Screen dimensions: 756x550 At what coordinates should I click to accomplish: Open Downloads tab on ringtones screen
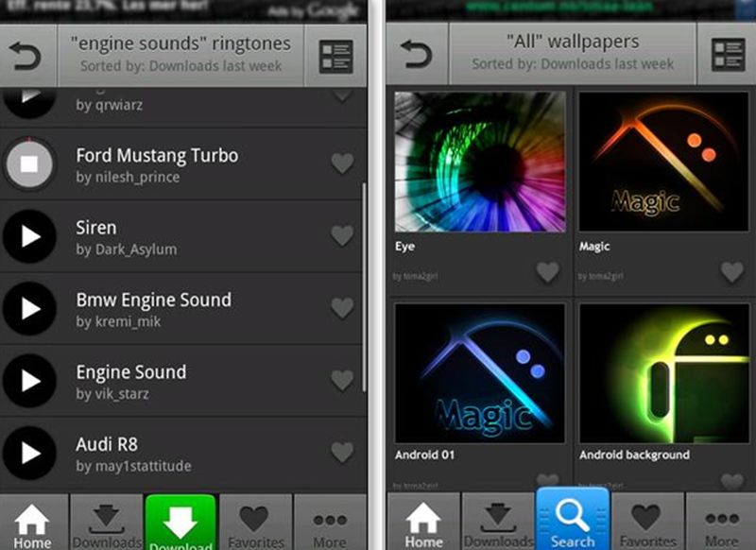pyautogui.click(x=107, y=524)
